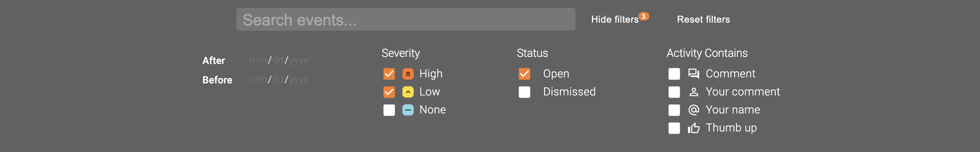
Task: Click the Low severity chevron icon
Action: [x=408, y=92]
